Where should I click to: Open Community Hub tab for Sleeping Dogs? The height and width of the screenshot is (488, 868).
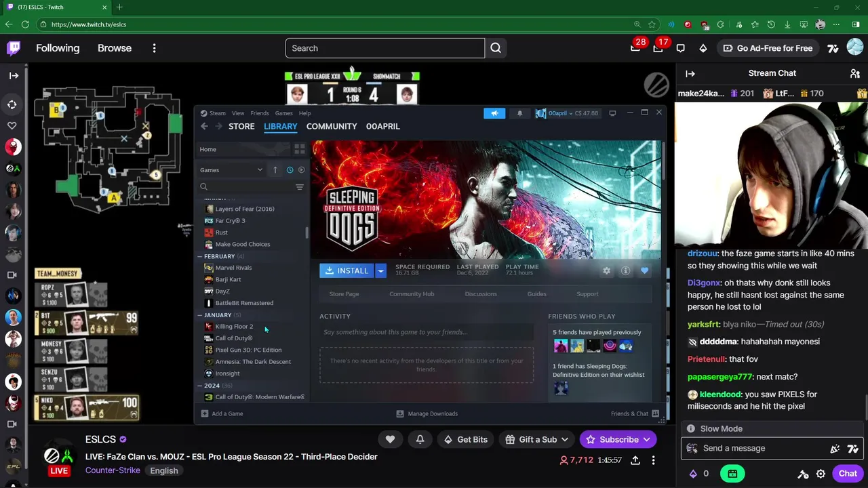(412, 294)
